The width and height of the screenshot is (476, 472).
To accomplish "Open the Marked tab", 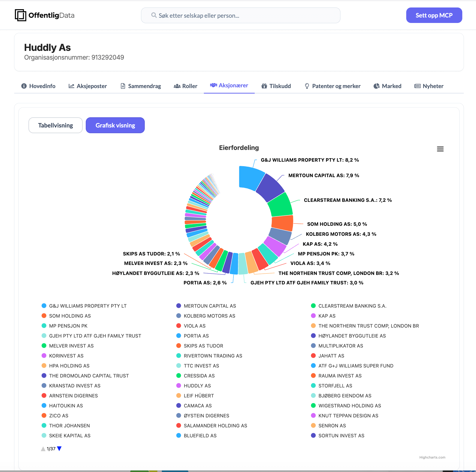I will [x=388, y=86].
